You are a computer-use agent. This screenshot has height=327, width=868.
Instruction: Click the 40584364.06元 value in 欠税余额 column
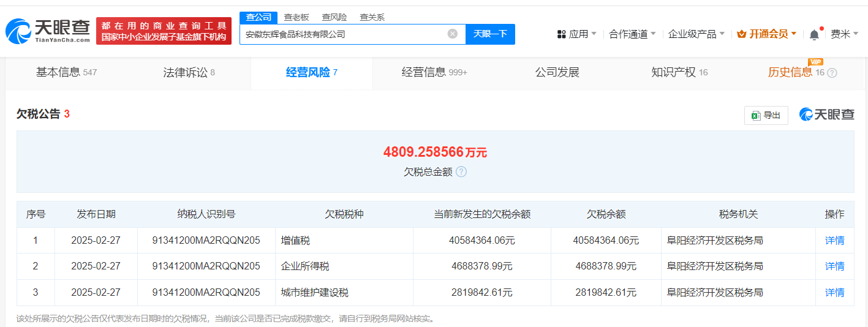(x=606, y=241)
